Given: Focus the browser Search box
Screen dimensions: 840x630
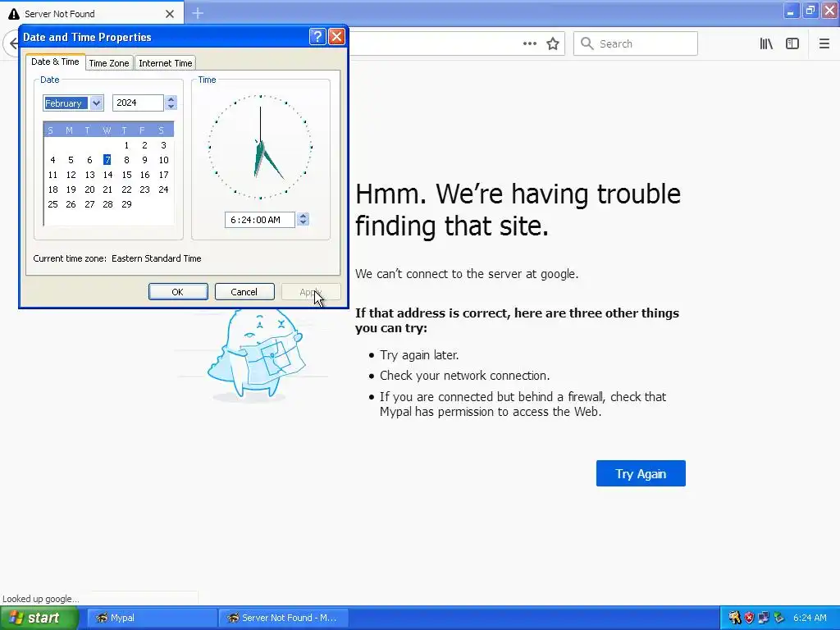Looking at the screenshot, I should (636, 43).
